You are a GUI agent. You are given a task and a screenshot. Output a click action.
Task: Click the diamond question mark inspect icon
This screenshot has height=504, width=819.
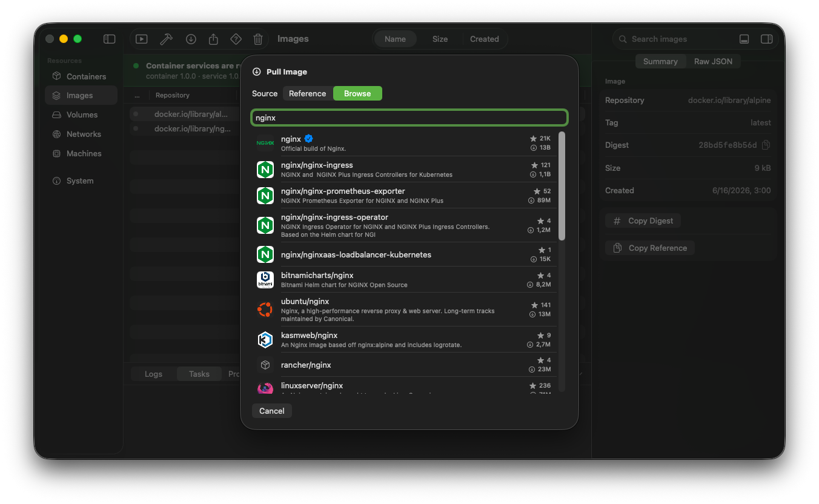click(236, 39)
